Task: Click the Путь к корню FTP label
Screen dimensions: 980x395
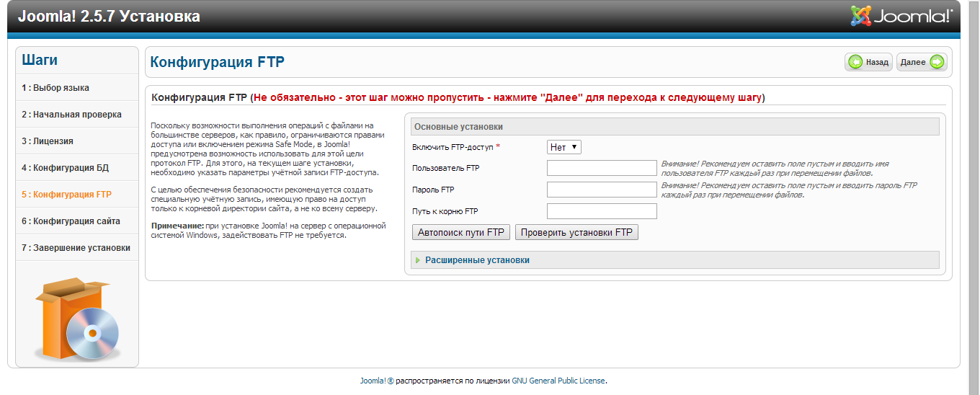Action: point(445,211)
